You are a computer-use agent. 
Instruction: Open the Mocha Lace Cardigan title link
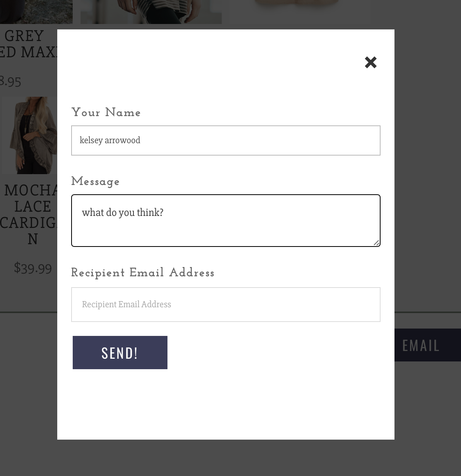pyautogui.click(x=31, y=214)
